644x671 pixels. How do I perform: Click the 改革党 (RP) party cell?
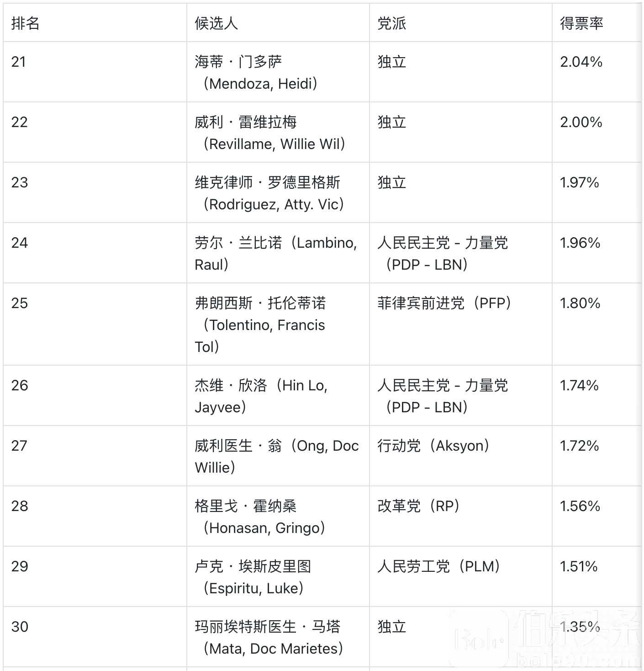419,506
